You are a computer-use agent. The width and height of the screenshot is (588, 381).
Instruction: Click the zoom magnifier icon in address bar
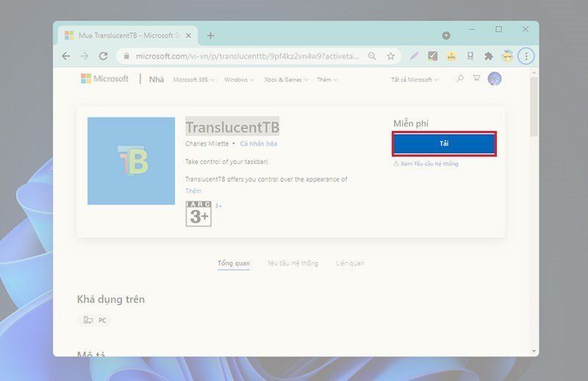(373, 56)
